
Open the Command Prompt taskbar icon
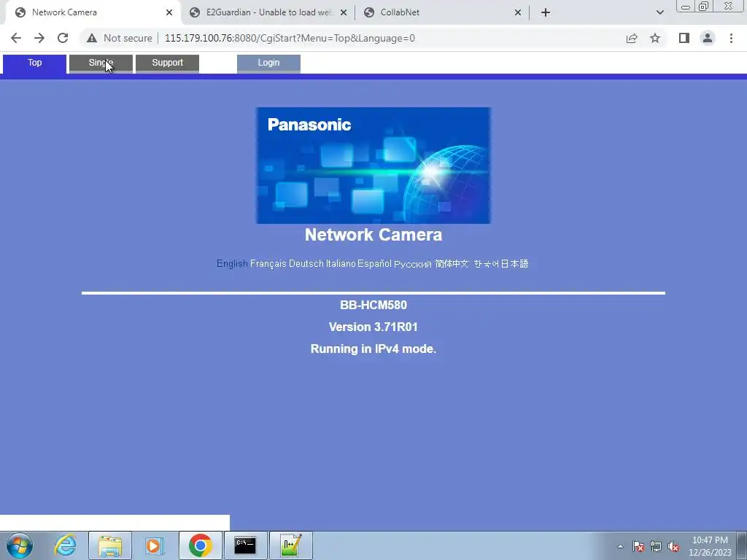tap(245, 545)
